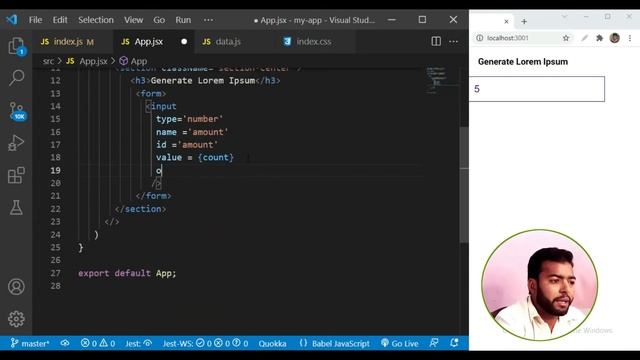Click the feedback icon in status bar
Viewport: 640px width, 360px height.
point(434,343)
